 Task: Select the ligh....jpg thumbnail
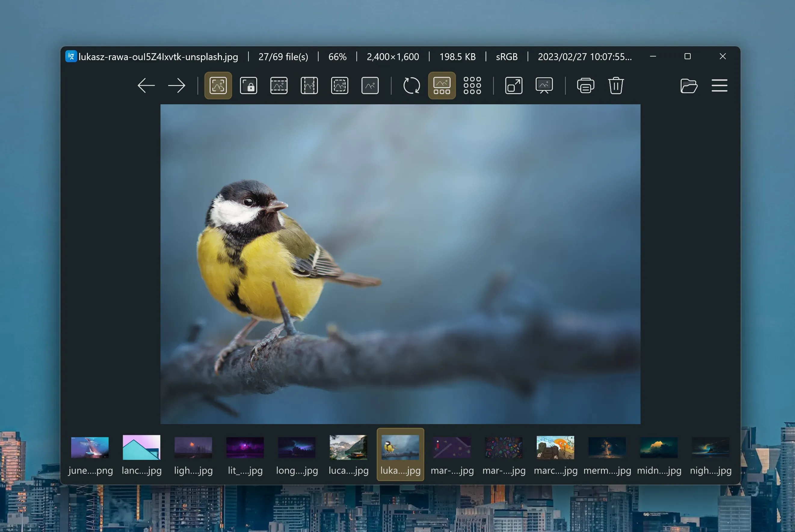(x=193, y=455)
